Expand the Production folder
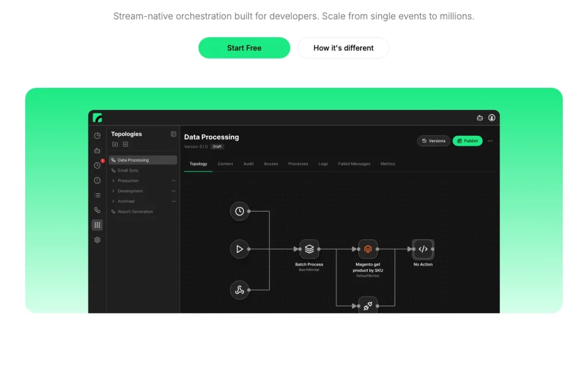The width and height of the screenshot is (588, 368). (x=113, y=181)
